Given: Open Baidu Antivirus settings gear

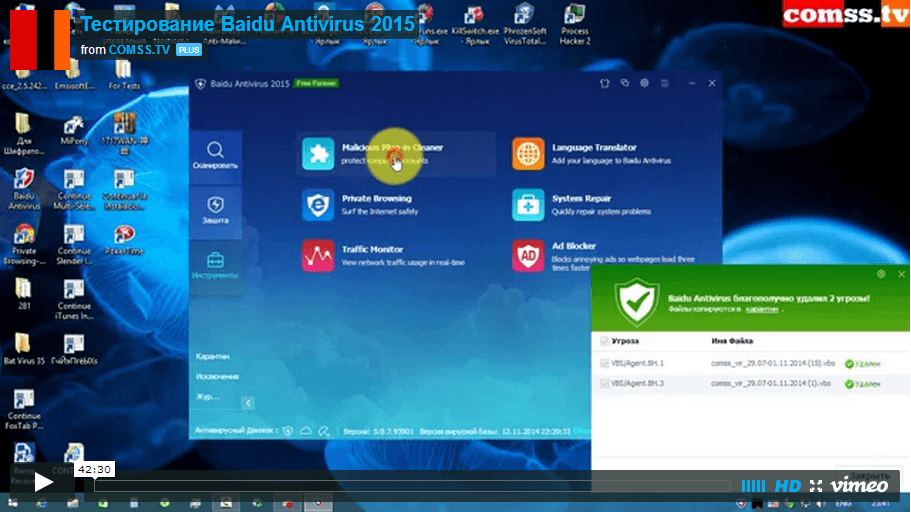Looking at the screenshot, I should pyautogui.click(x=644, y=83).
